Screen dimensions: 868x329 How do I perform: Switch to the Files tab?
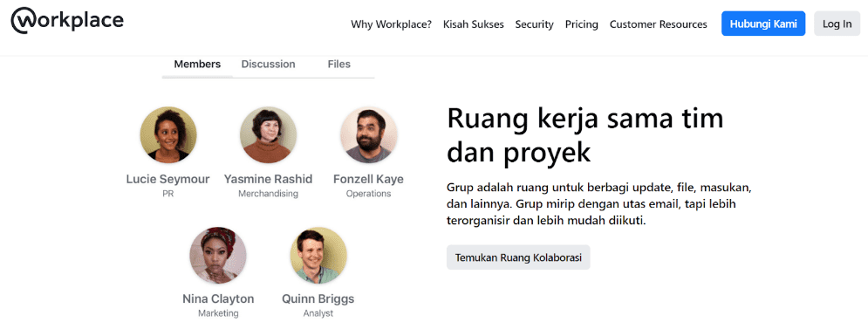[338, 65]
